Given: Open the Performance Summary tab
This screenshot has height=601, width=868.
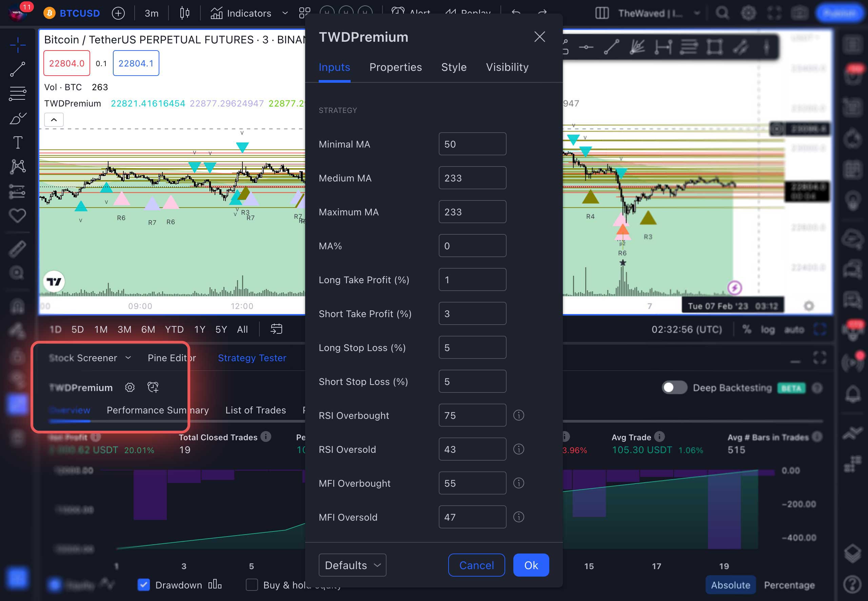Looking at the screenshot, I should (x=158, y=410).
